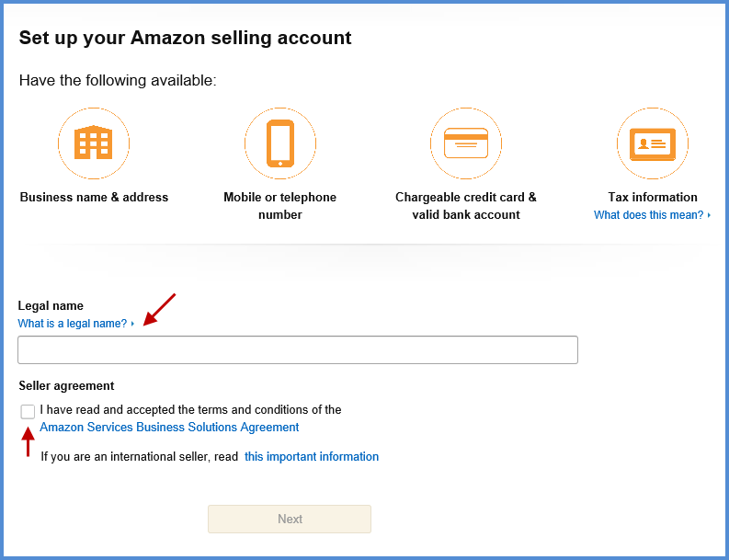Click the business building icon
This screenshot has width=729, height=560.
tap(94, 143)
